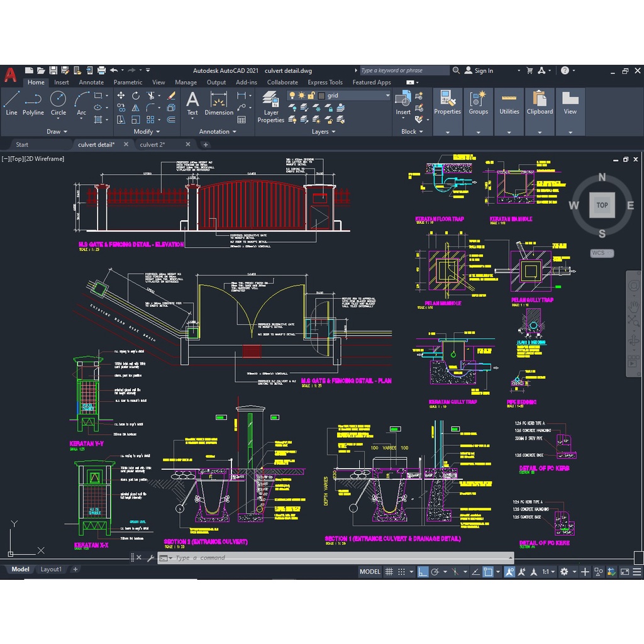Select the Text annotation tool
This screenshot has width=644, height=644.
point(192,104)
